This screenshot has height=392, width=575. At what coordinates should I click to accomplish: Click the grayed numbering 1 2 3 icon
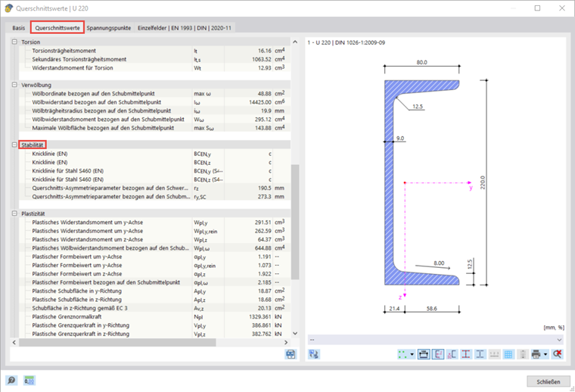(x=494, y=354)
